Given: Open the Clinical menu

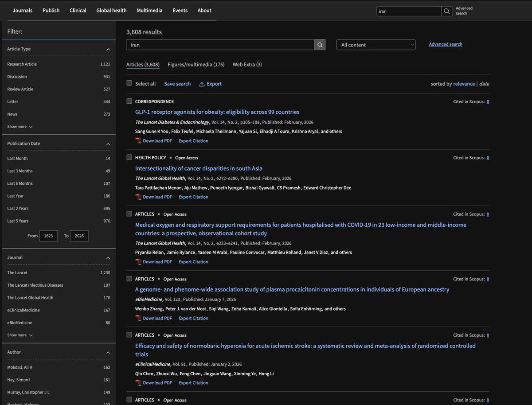Looking at the screenshot, I should [x=78, y=11].
